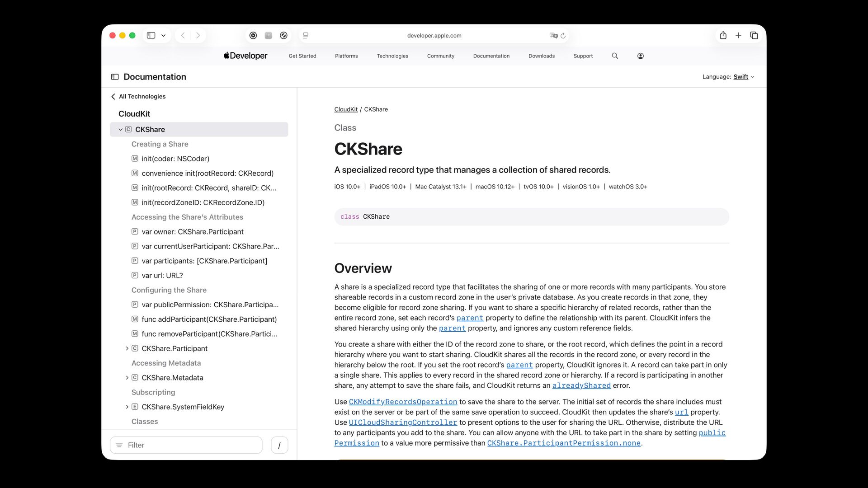Open search with magnifying glass icon
This screenshot has width=868, height=488.
[615, 56]
